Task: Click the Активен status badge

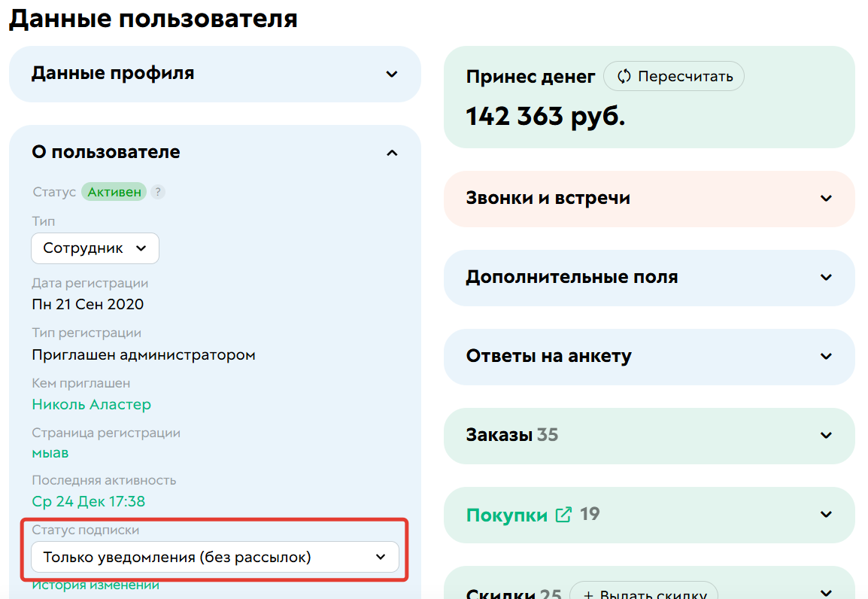Action: (114, 192)
